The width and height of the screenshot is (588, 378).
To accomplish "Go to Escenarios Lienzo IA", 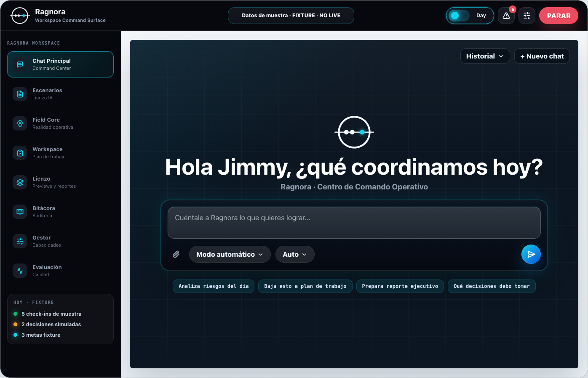I will pos(61,94).
